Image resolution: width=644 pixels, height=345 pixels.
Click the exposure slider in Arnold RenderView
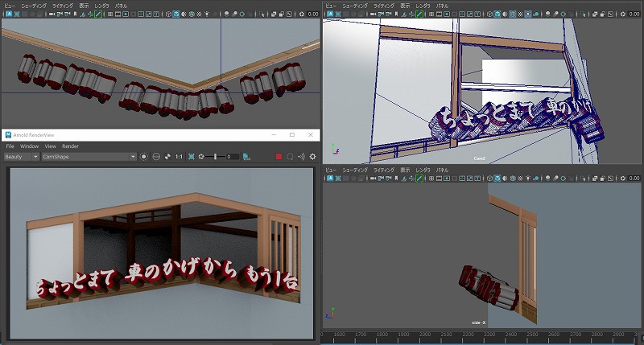214,157
